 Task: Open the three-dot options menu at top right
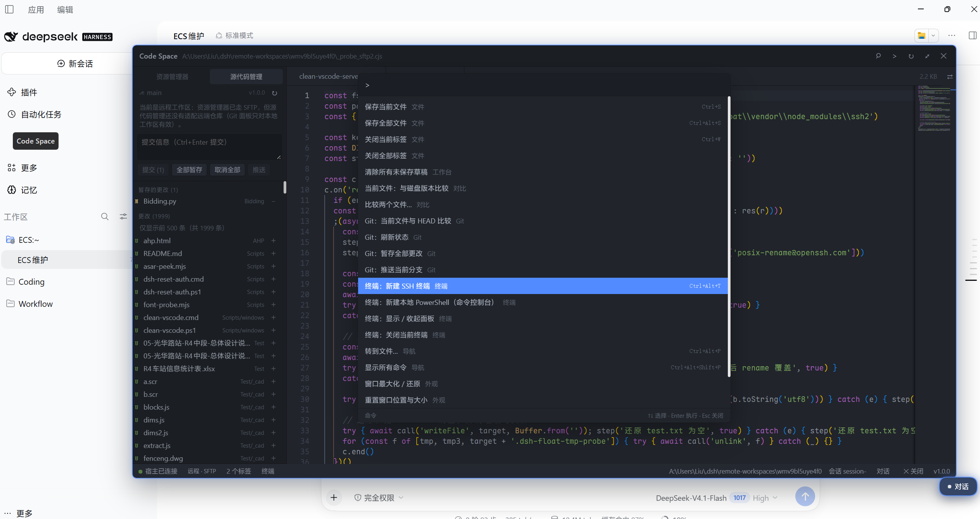coord(952,35)
